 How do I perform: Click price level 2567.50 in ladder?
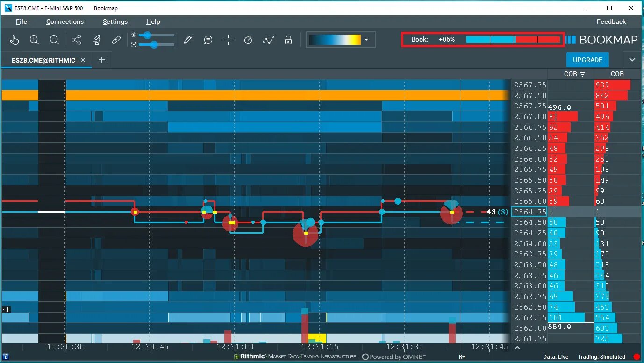point(530,95)
